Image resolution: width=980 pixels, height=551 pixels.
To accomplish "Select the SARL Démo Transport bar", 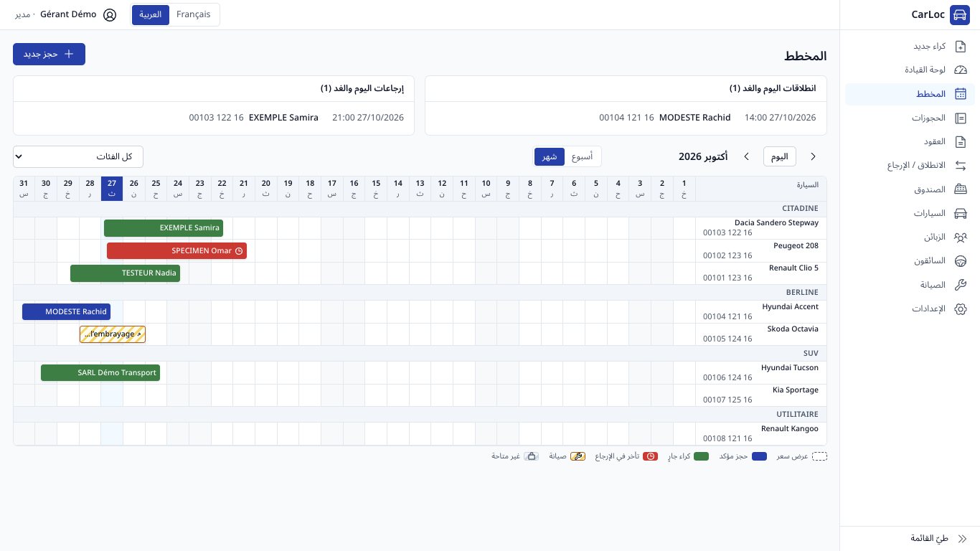I will click(100, 373).
